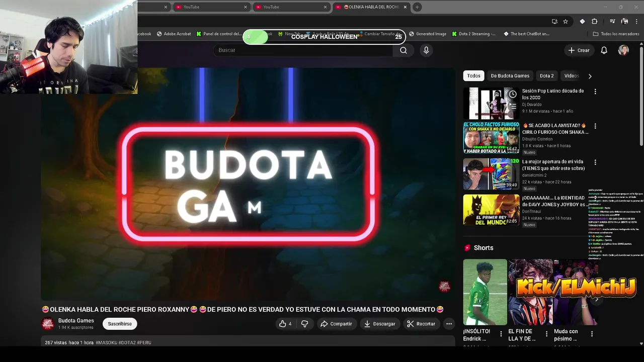
Task: Open the DonTmaui channel link
Action: tap(531, 212)
